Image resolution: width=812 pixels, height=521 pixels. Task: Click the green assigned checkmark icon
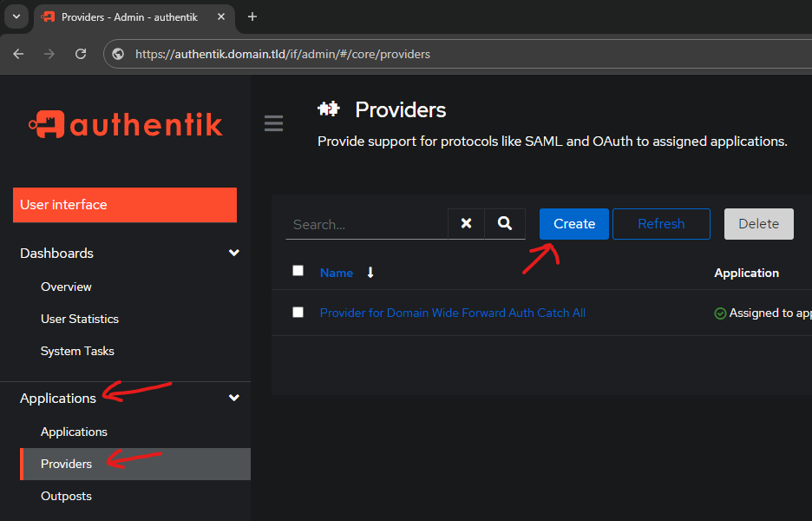(720, 313)
